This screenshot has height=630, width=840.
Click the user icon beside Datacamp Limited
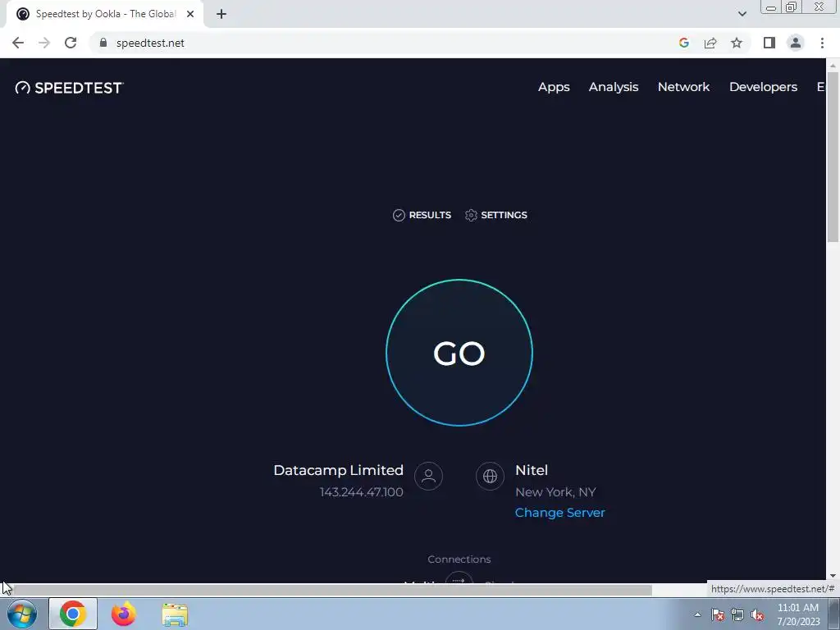428,476
